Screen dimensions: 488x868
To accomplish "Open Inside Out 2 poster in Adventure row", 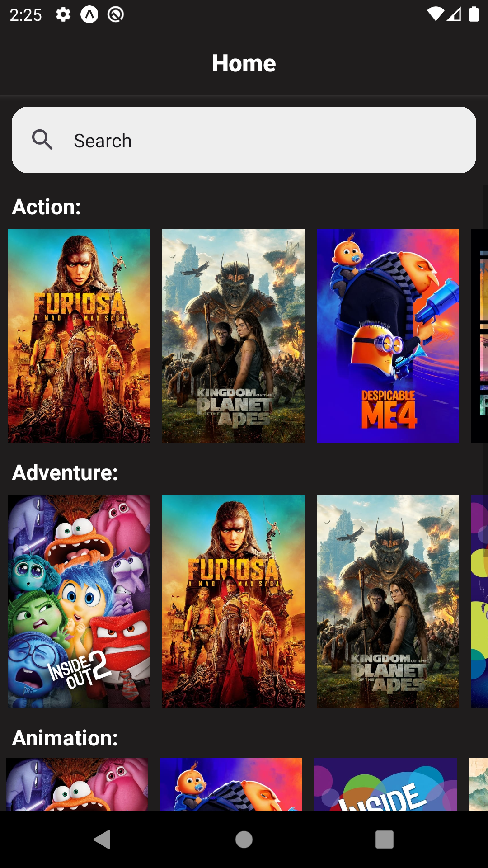I will 79,601.
